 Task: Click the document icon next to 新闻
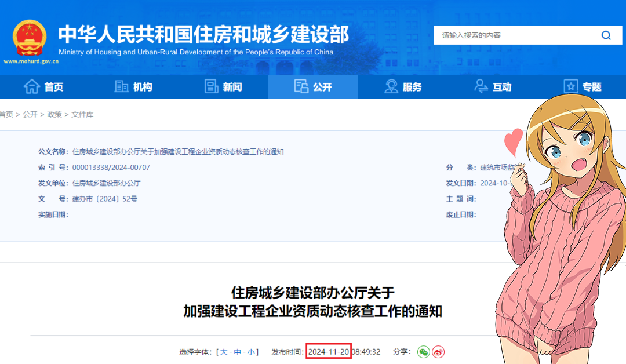pos(210,86)
